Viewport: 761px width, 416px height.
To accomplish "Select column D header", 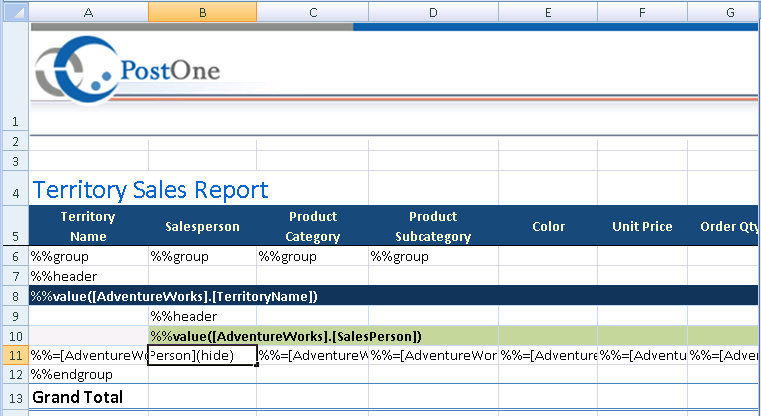I will (x=433, y=12).
